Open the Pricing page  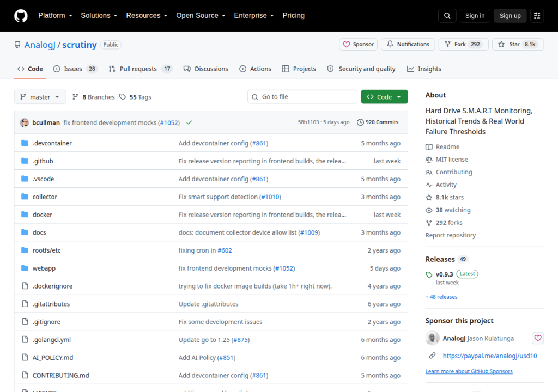pos(293,16)
